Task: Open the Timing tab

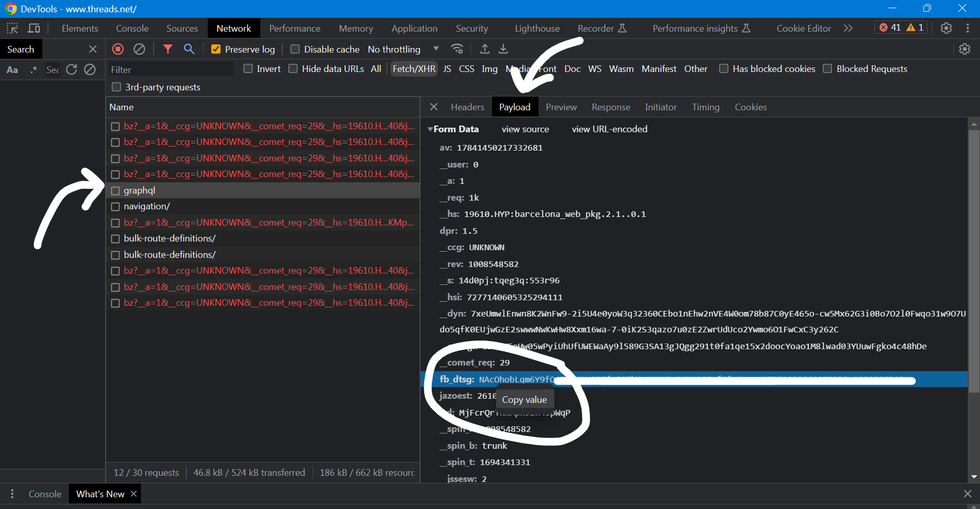Action: click(x=706, y=107)
